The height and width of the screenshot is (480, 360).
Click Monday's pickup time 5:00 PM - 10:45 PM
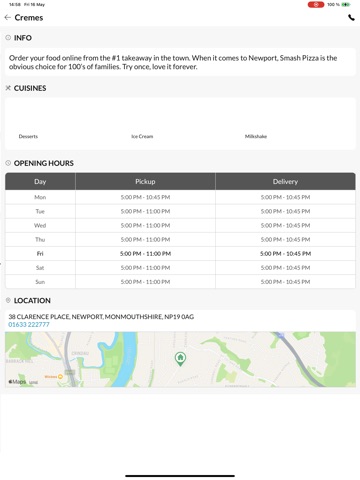coord(145,197)
